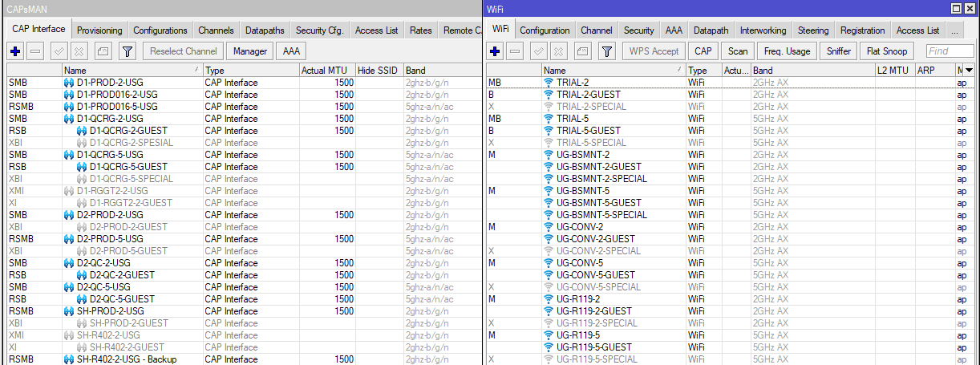The height and width of the screenshot is (365, 980).
Task: Click interface icon beside D1-QCRG-2-GUEST
Action: 82,131
